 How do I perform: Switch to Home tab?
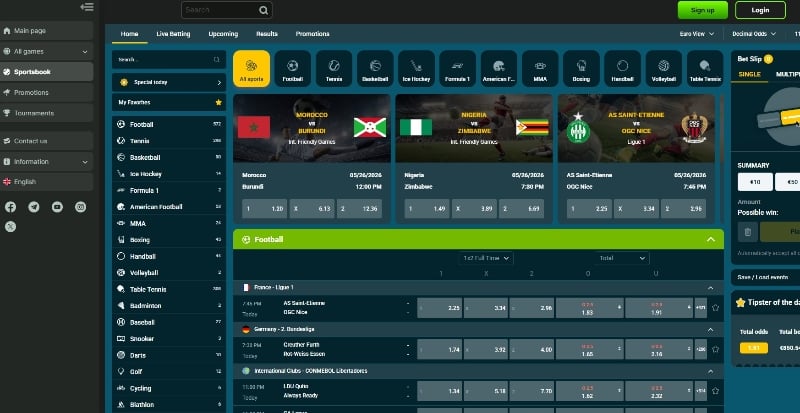[130, 34]
